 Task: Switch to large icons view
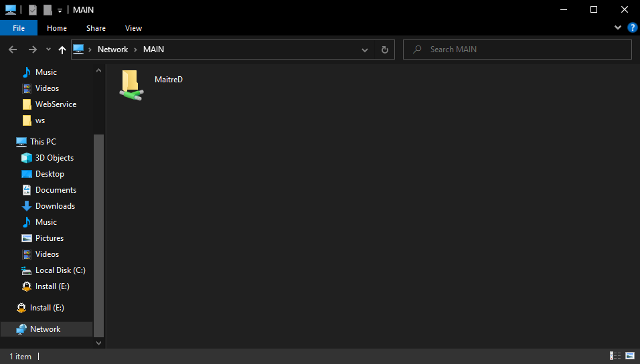click(629, 356)
